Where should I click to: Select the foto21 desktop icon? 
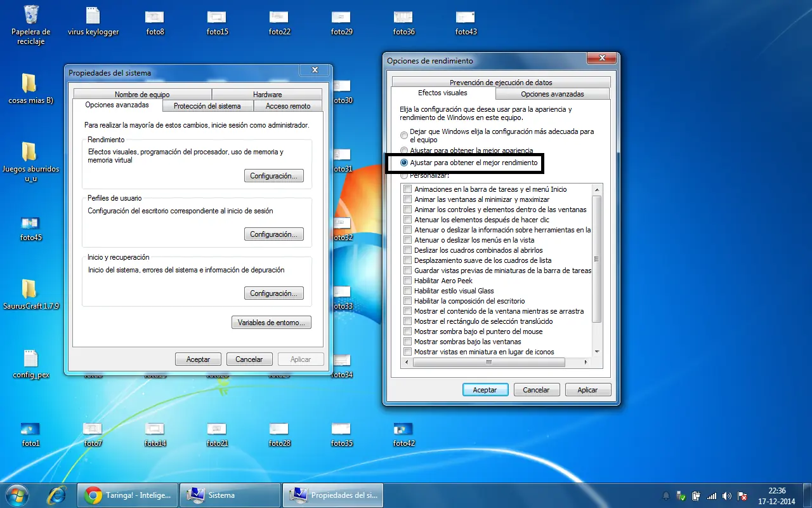217,434
